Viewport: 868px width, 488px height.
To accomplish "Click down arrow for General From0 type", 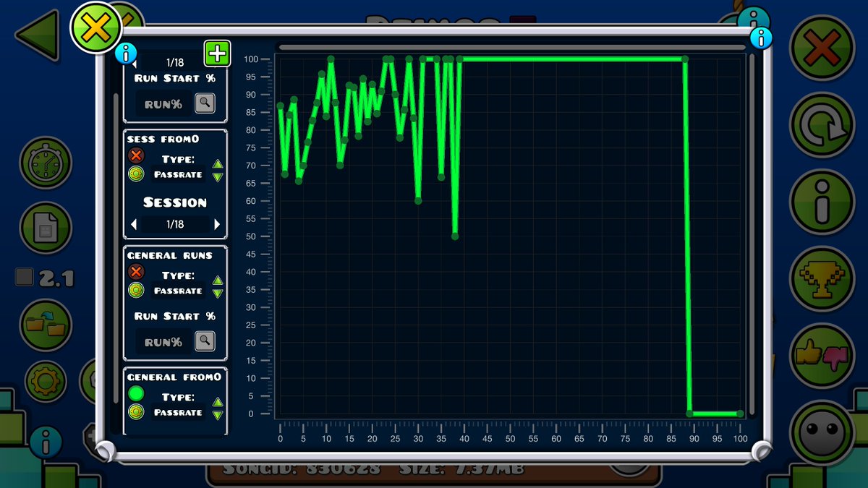I will 218,415.
